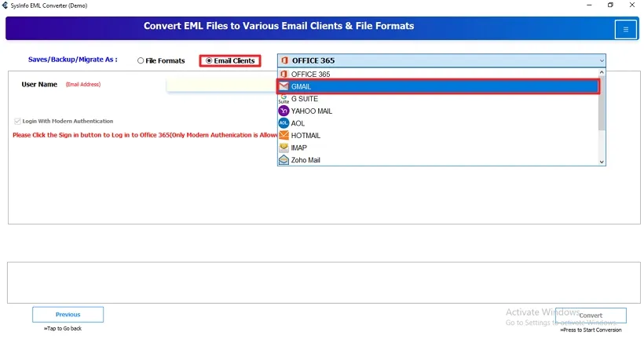Click the Gmail envelope icon in list

(284, 86)
